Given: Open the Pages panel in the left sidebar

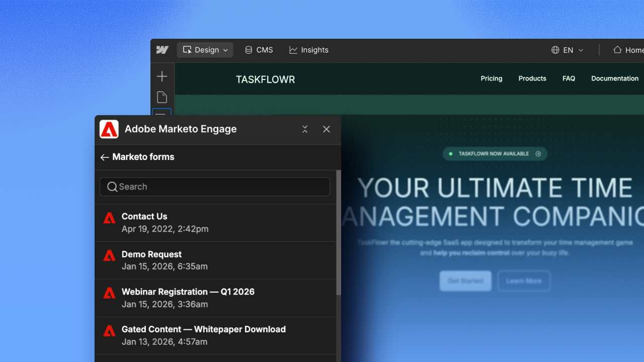Looking at the screenshot, I should 162,97.
